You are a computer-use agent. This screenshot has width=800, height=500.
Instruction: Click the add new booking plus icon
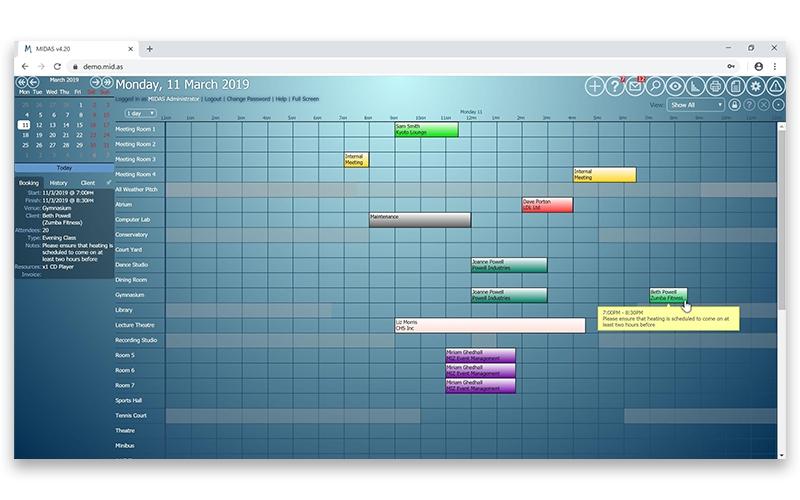(x=594, y=86)
